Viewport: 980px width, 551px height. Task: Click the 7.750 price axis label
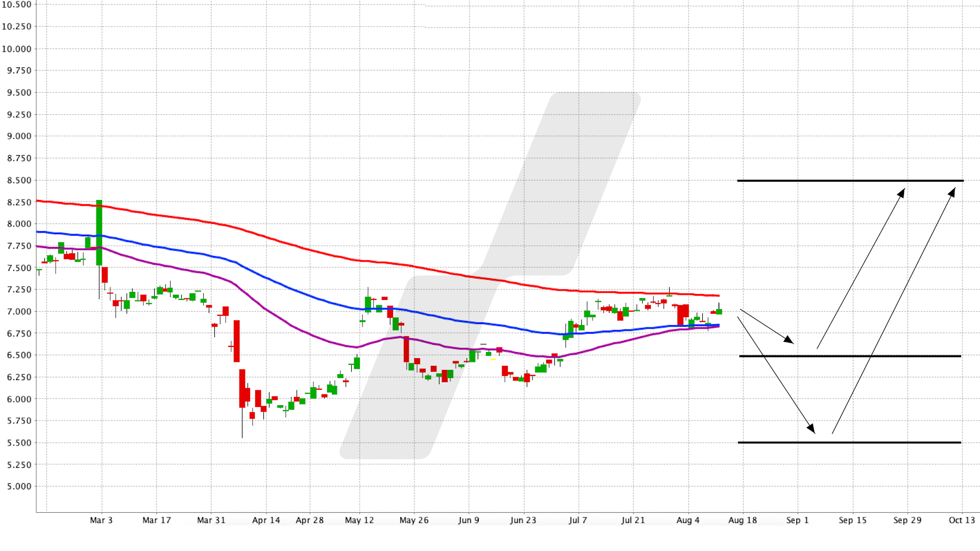[19, 246]
